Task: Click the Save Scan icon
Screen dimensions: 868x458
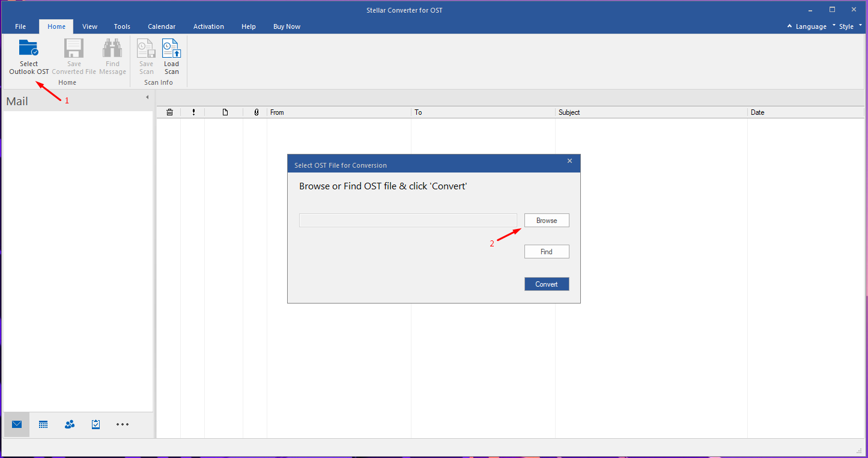Action: (x=147, y=49)
